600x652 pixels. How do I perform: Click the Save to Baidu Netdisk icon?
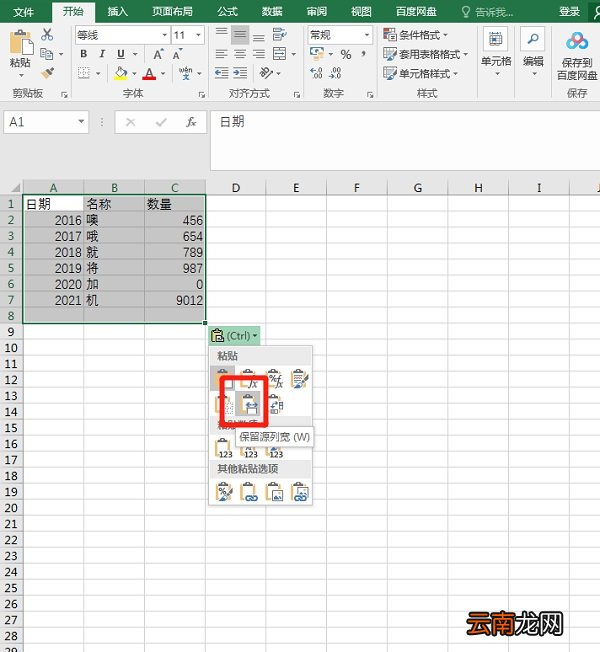tap(577, 42)
